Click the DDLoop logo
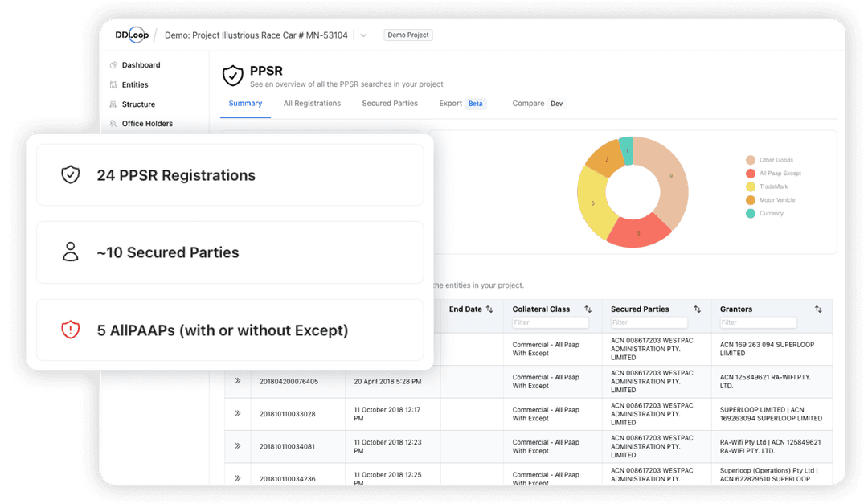Image resolution: width=868 pixels, height=504 pixels. [x=131, y=35]
